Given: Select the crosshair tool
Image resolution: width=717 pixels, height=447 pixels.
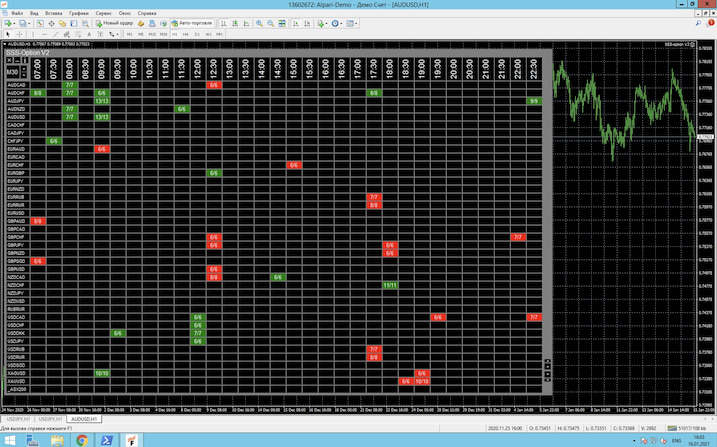Looking at the screenshot, I should pos(21,34).
